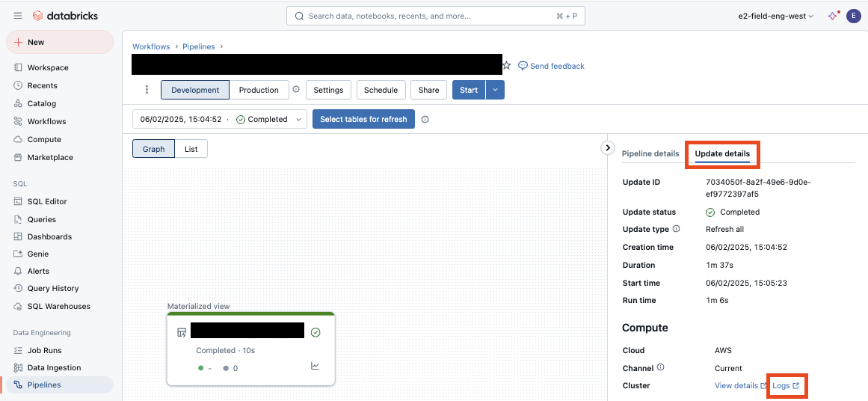
Task: Open the cluster Logs link
Action: point(785,386)
